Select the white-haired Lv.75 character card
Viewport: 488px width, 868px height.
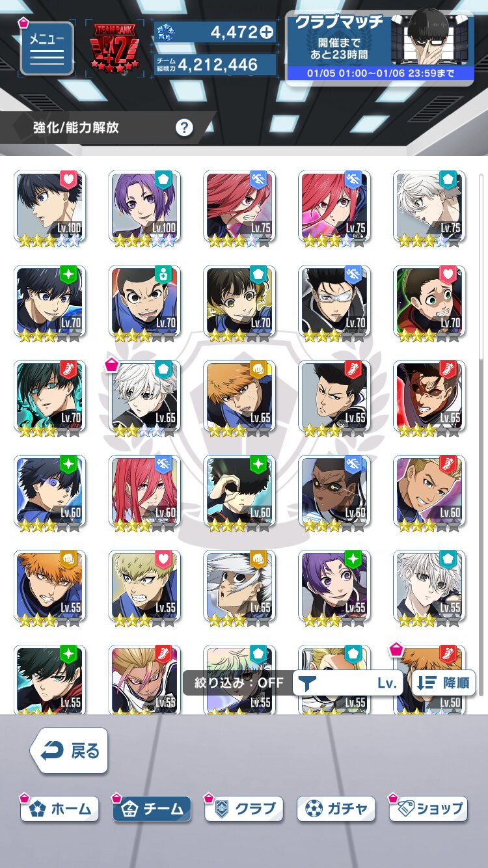pos(429,209)
